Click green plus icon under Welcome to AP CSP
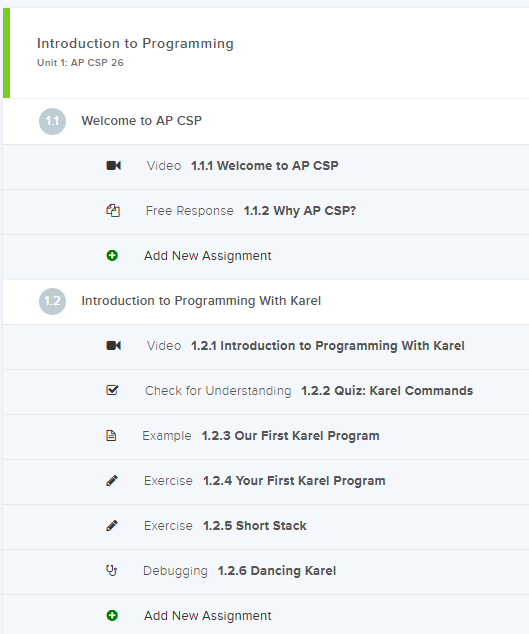The height and width of the screenshot is (634, 529). [112, 256]
